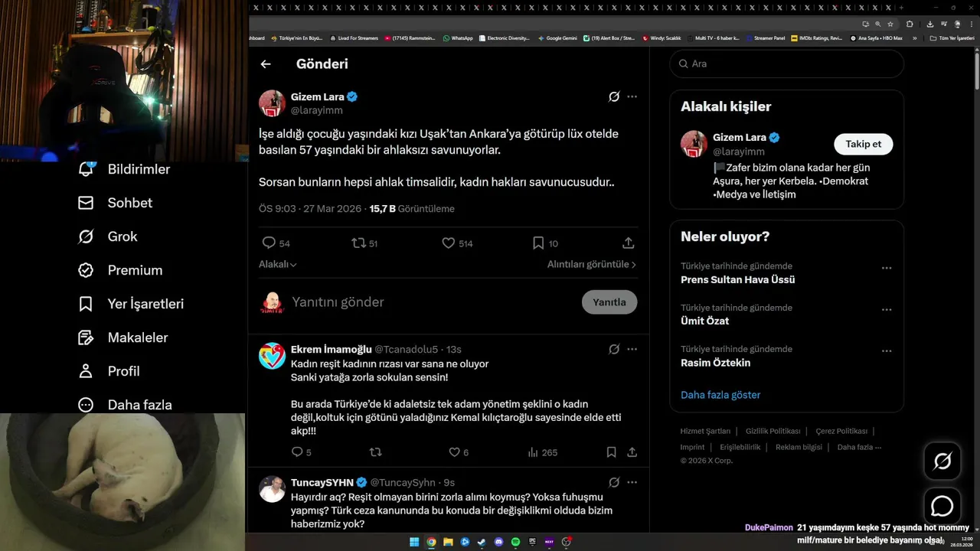
Task: Open more options for Prens Sultan trend
Action: (887, 268)
